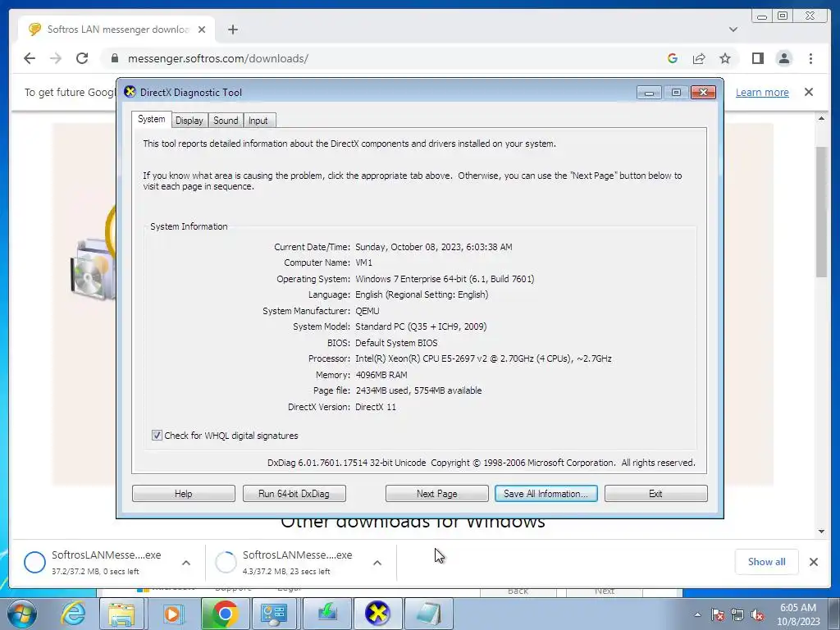This screenshot has height=630, width=840.
Task: Select the System tab in DxDiag
Action: tap(151, 119)
